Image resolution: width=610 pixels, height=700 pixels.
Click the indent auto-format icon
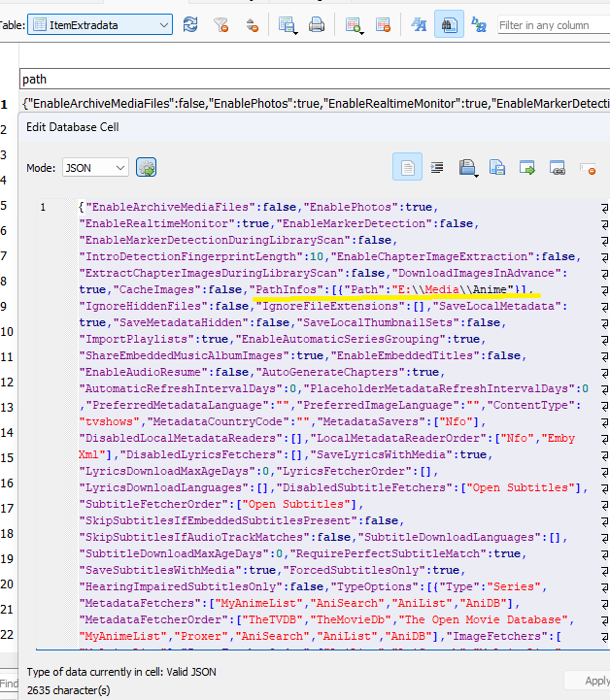coord(437,167)
